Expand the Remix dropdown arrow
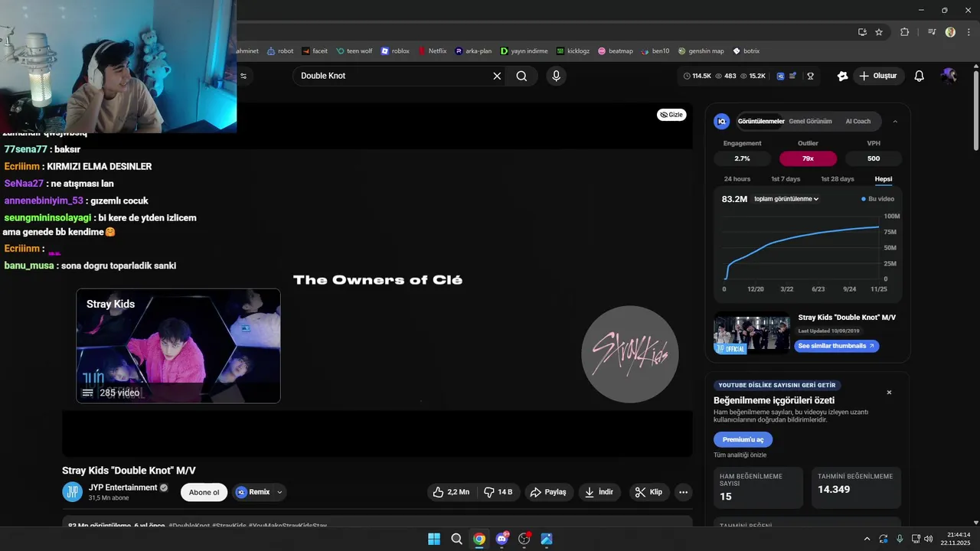 point(279,492)
